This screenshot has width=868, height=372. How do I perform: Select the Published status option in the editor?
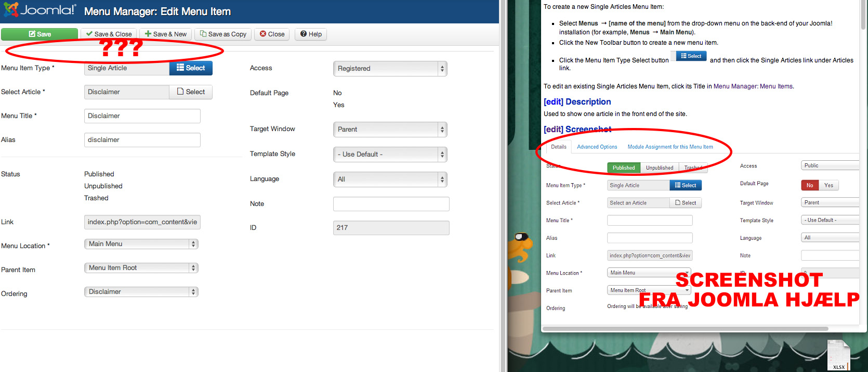pyautogui.click(x=99, y=174)
